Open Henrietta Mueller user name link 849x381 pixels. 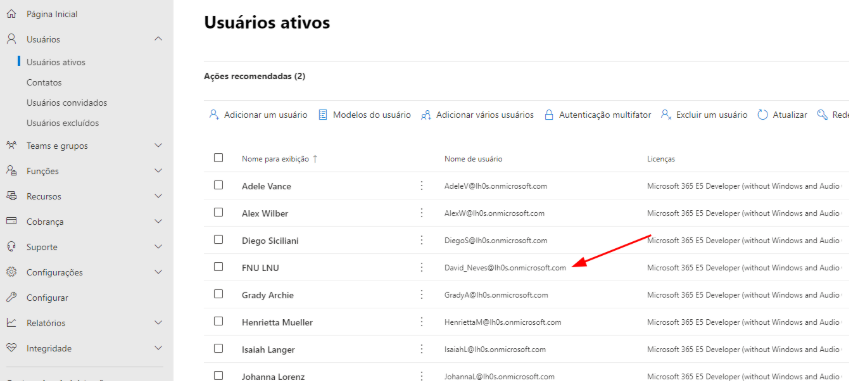(277, 323)
